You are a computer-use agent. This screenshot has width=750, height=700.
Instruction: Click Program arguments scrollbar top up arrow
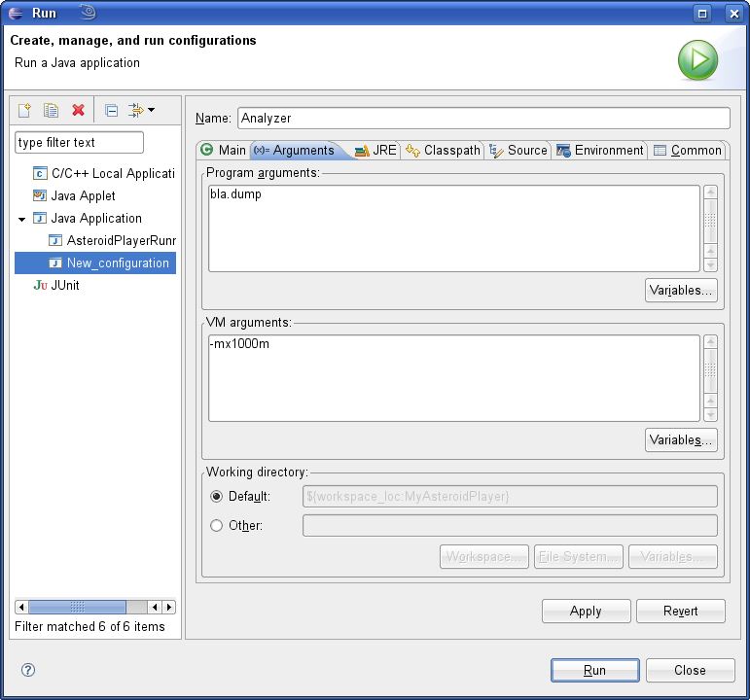[711, 192]
